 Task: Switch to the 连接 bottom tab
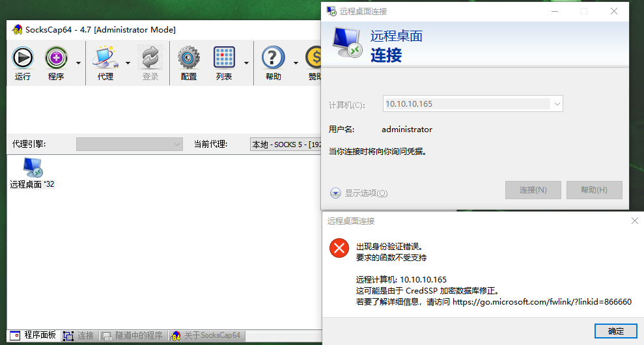point(79,336)
